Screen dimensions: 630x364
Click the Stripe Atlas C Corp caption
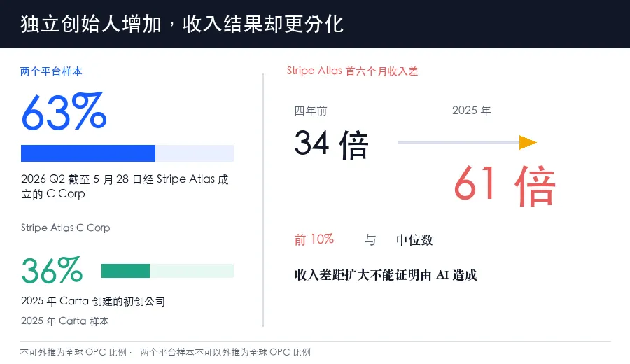point(66,227)
